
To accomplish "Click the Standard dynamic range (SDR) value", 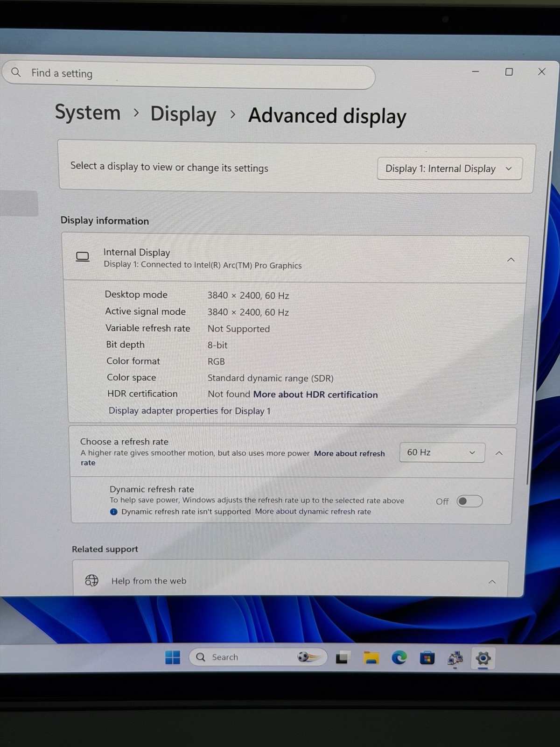I will click(x=270, y=378).
